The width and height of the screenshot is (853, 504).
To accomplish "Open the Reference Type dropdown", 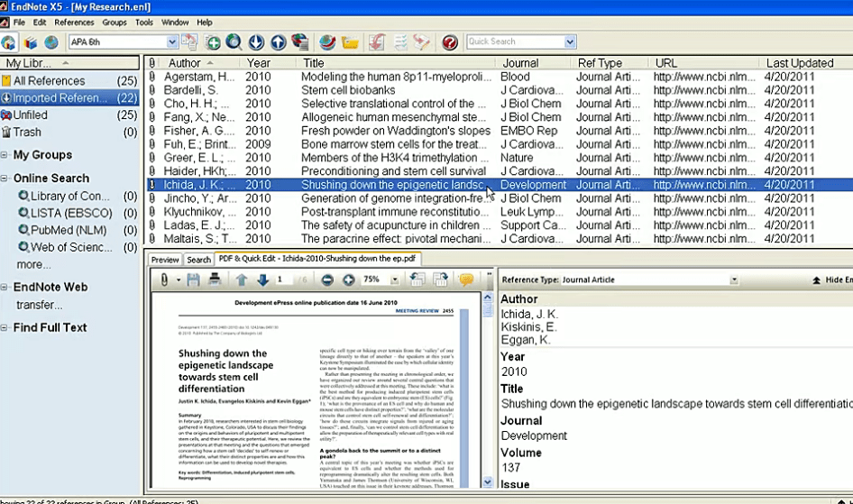I will click(x=734, y=280).
